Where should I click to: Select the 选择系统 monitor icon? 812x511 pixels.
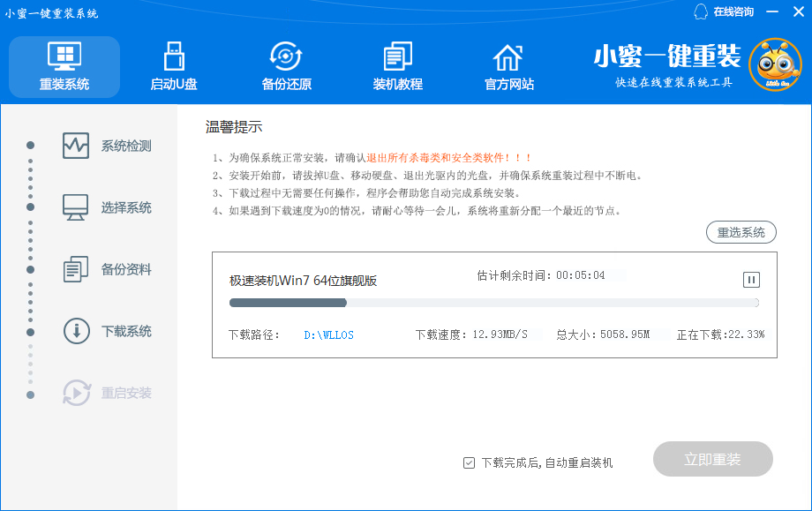click(76, 207)
